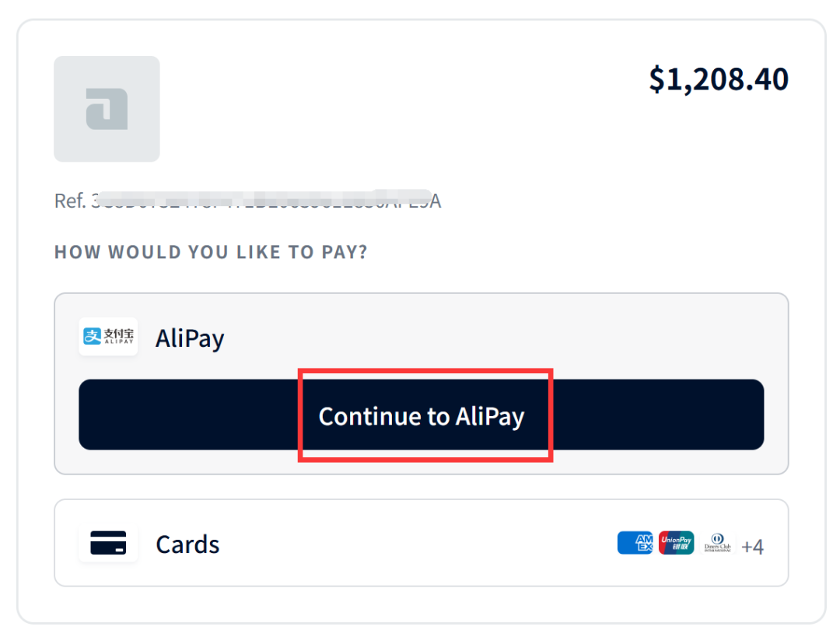Click the Diners Club card logo
This screenshot has width=840, height=637.
coord(717,543)
